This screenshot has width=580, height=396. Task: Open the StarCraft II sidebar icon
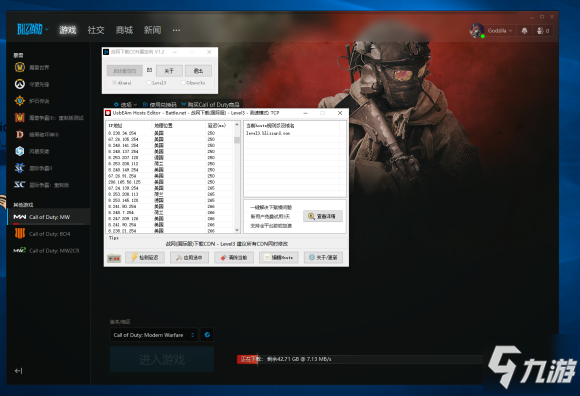[20, 168]
